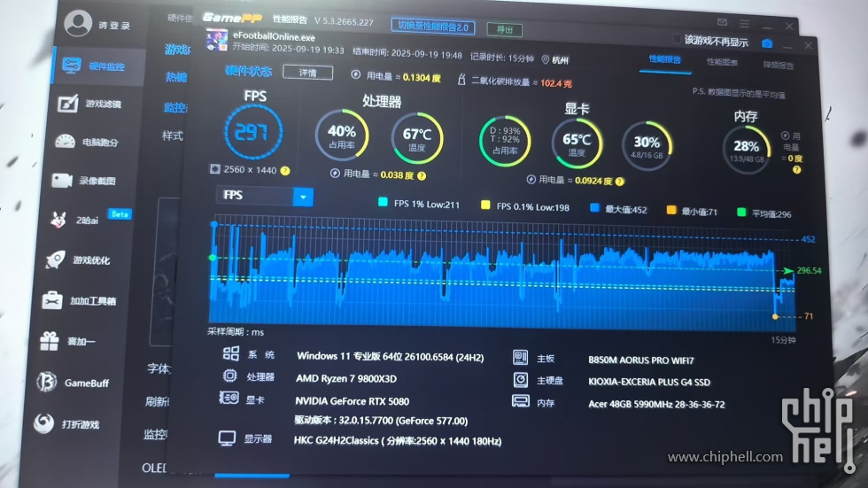
Task: Switch to 降频报告 tab
Action: tap(778, 66)
